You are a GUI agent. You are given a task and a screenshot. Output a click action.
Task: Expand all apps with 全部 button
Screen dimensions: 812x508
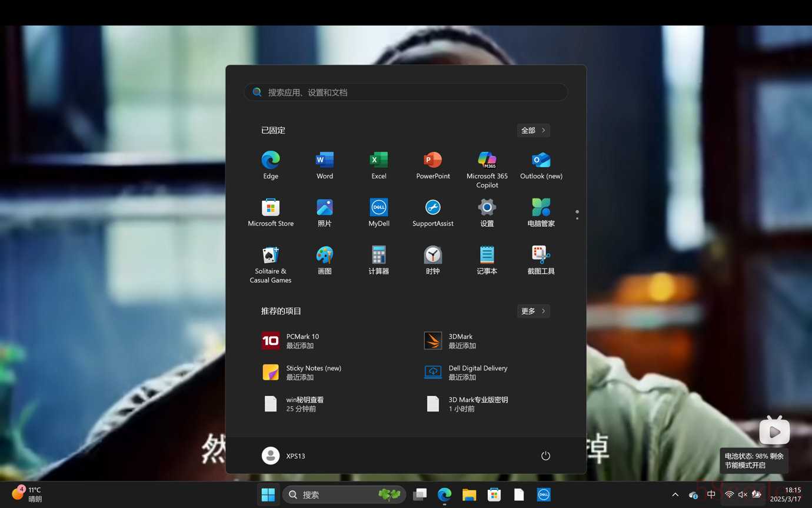pyautogui.click(x=533, y=130)
